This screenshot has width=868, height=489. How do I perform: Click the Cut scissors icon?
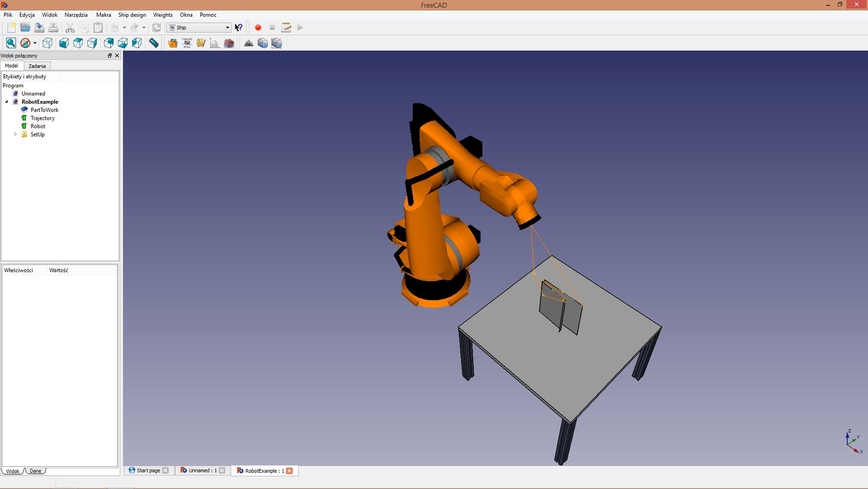click(x=70, y=28)
